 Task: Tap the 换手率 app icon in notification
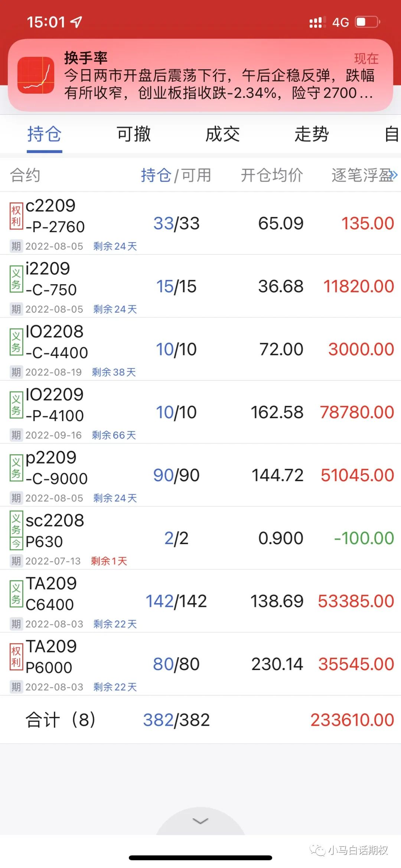(x=36, y=75)
